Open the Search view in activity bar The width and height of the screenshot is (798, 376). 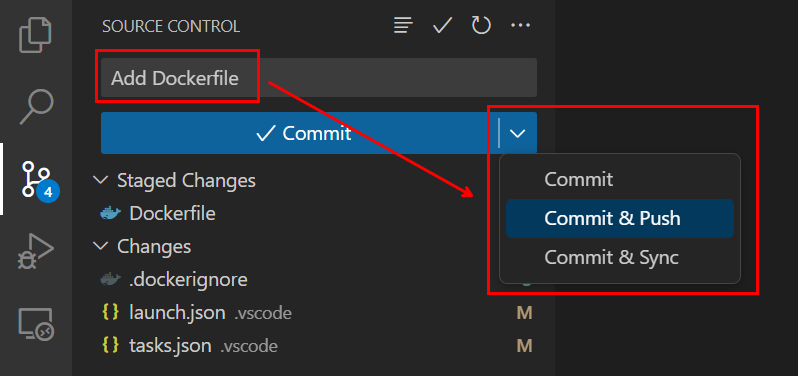(36, 107)
